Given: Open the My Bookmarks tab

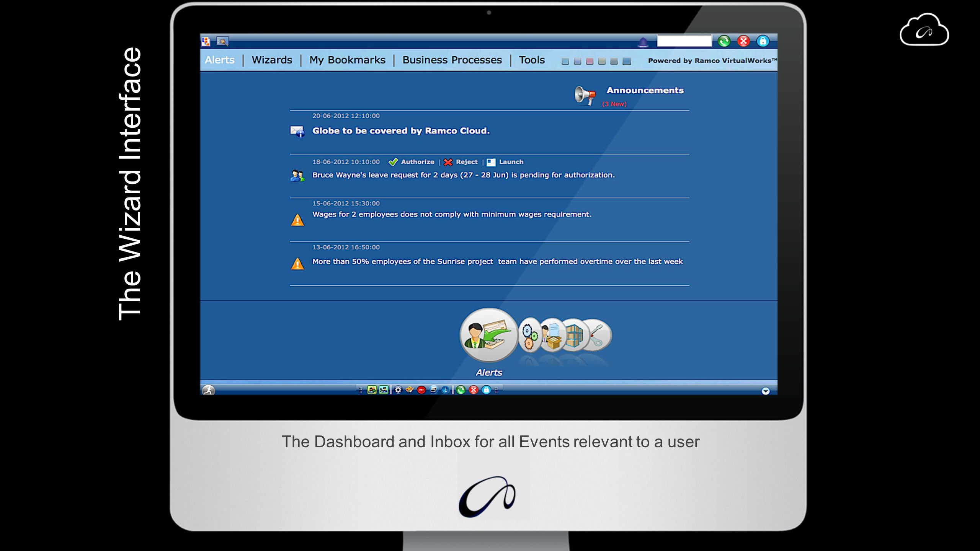Looking at the screenshot, I should (348, 60).
